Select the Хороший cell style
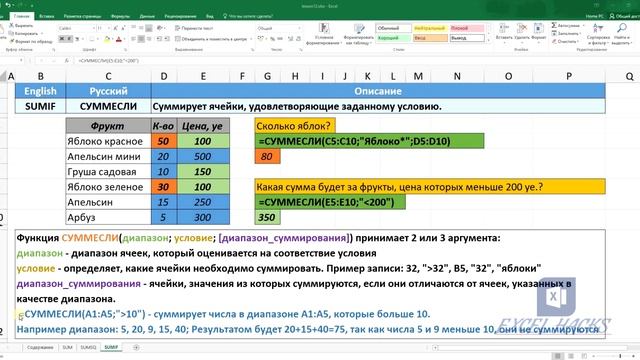The image size is (640, 360). [x=393, y=38]
